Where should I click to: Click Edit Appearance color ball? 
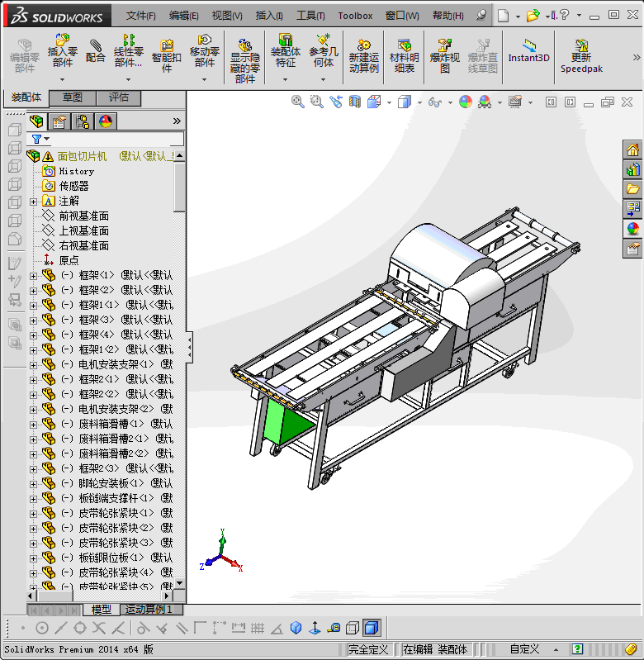pos(465,102)
